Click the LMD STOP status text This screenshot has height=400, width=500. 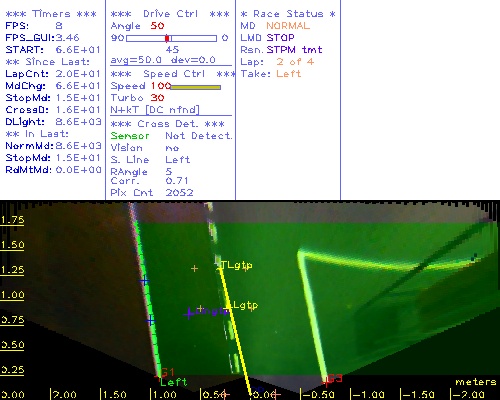coord(268,38)
